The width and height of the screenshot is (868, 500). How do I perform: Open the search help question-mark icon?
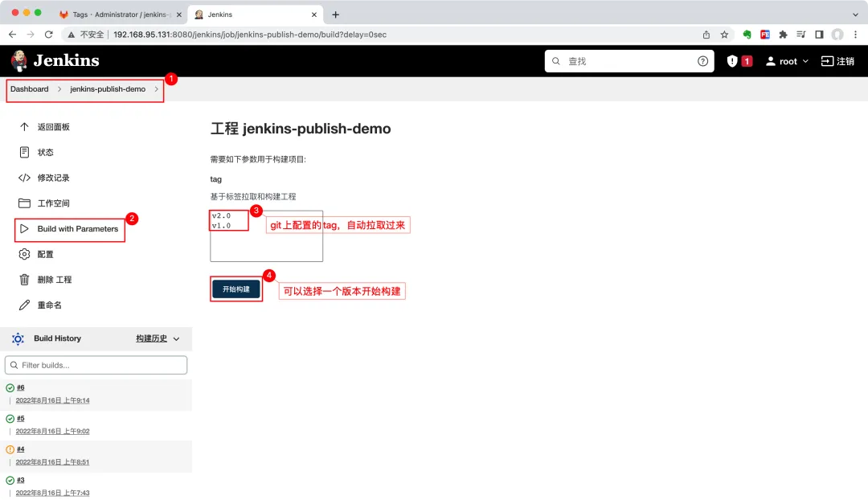click(x=702, y=61)
